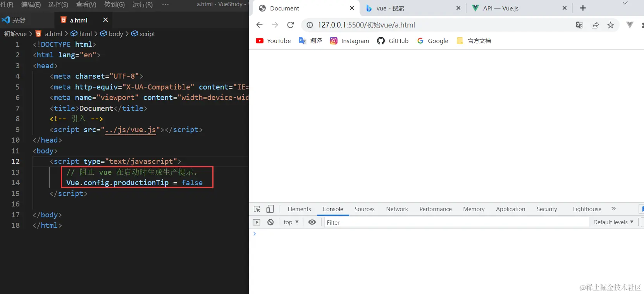Viewport: 644px width, 294px height.
Task: Close the a.html editor tab
Action: point(105,20)
